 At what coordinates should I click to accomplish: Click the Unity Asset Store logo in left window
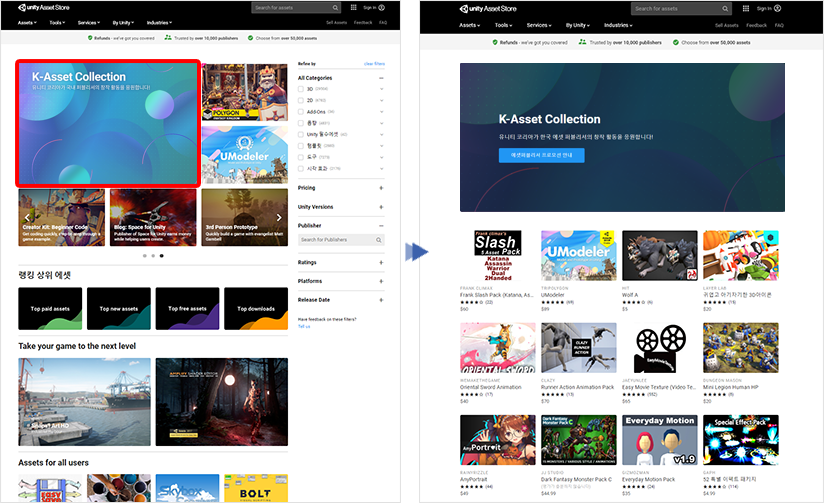pos(44,7)
